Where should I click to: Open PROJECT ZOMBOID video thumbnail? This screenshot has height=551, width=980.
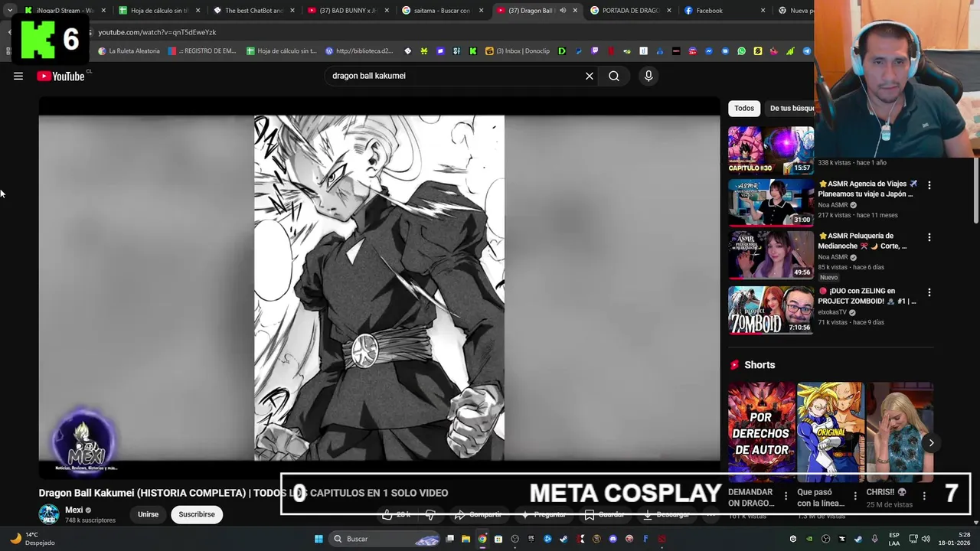pos(770,310)
